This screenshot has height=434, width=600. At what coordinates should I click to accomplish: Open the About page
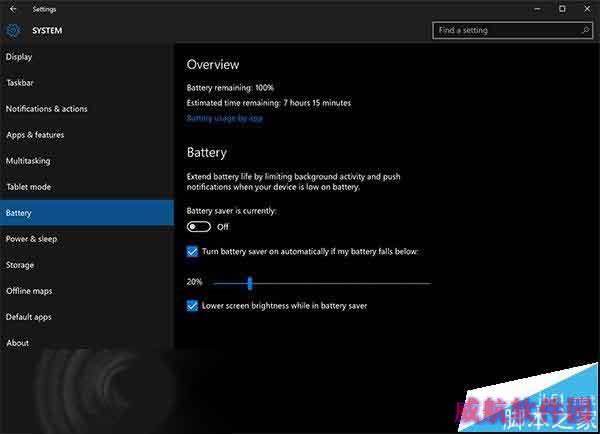(x=87, y=343)
